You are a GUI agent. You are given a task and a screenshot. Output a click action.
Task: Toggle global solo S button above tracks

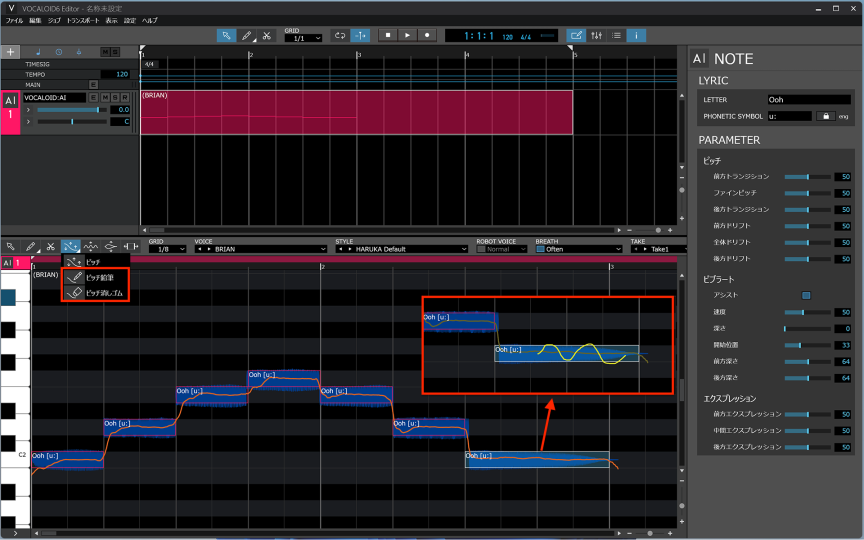coord(115,52)
